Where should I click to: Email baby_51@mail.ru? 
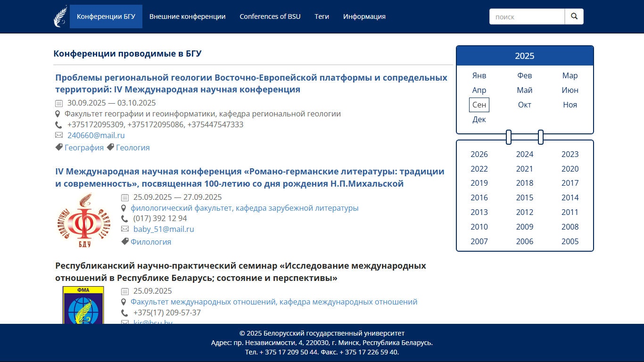pos(164,229)
